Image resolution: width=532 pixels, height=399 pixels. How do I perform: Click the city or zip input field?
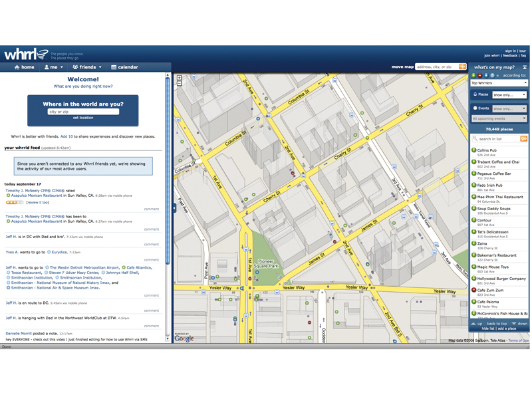[x=83, y=112]
